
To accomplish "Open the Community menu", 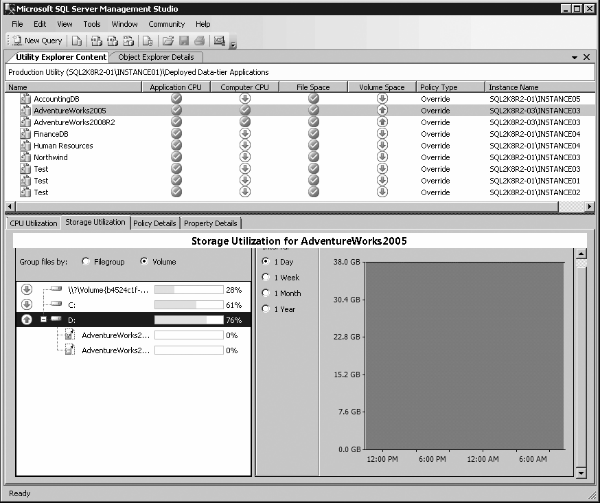I will coord(166,24).
